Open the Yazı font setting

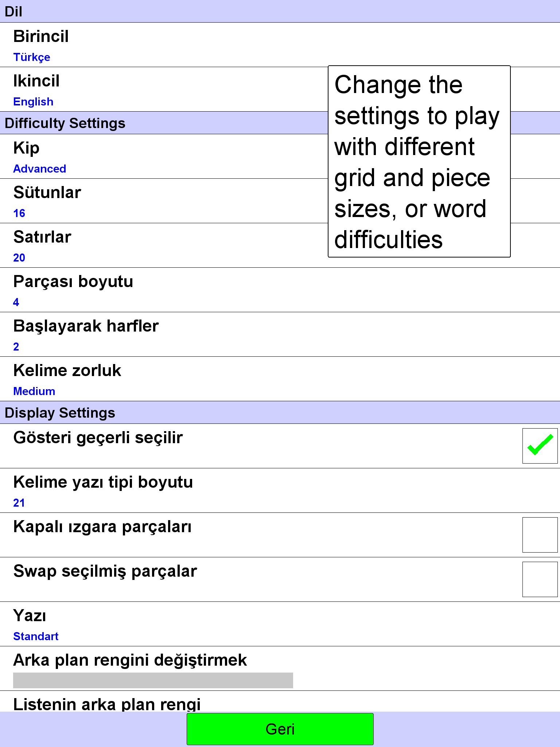280,624
